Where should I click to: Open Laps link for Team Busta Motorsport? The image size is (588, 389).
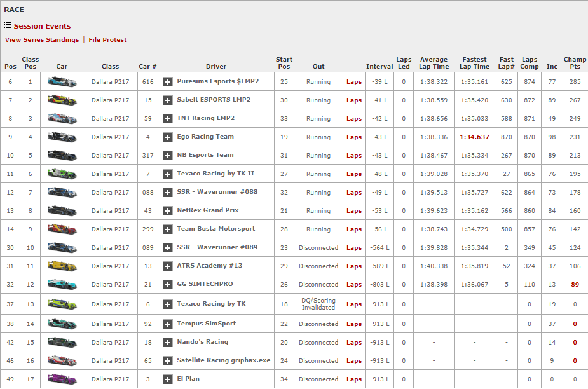point(354,229)
